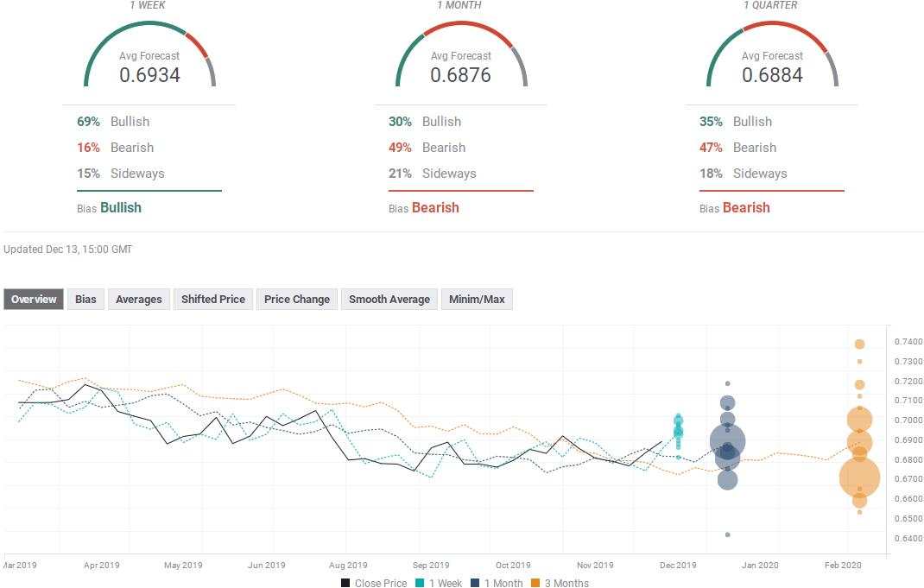Click the Dec 2019 axis label
Image resolution: width=924 pixels, height=588 pixels.
tap(678, 565)
